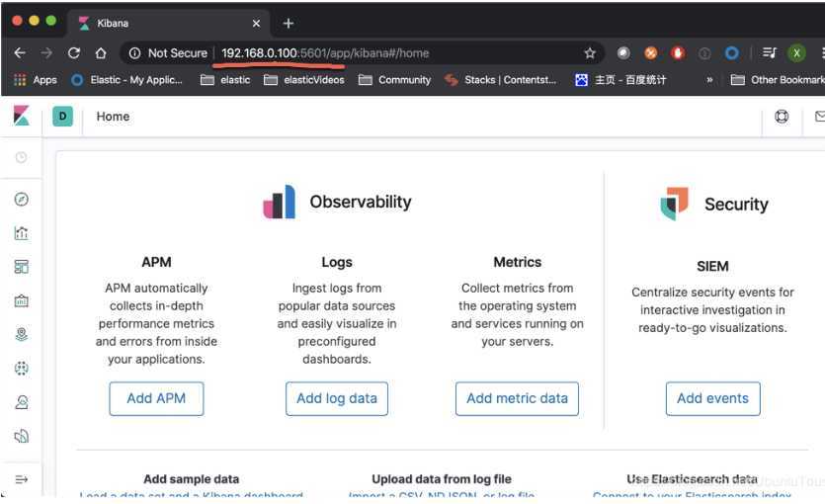This screenshot has height=504, width=825.
Task: Open Dashboard icon in Kibana sidebar
Action: pos(21,267)
